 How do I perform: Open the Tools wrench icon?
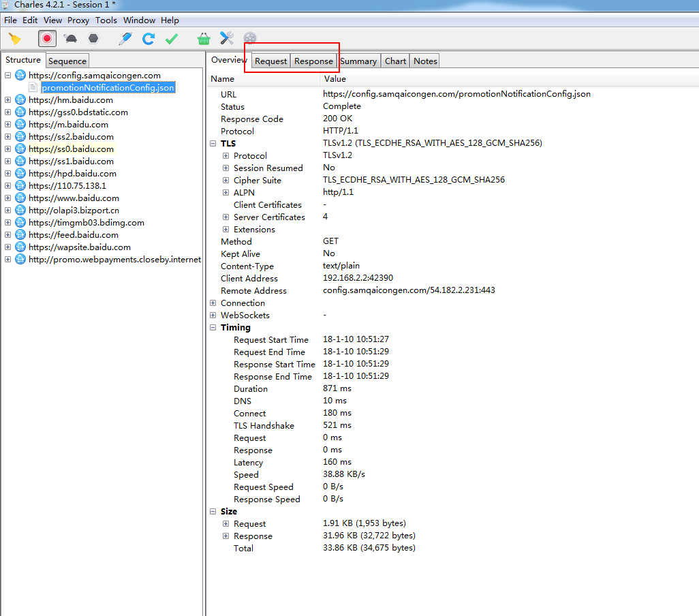click(227, 38)
